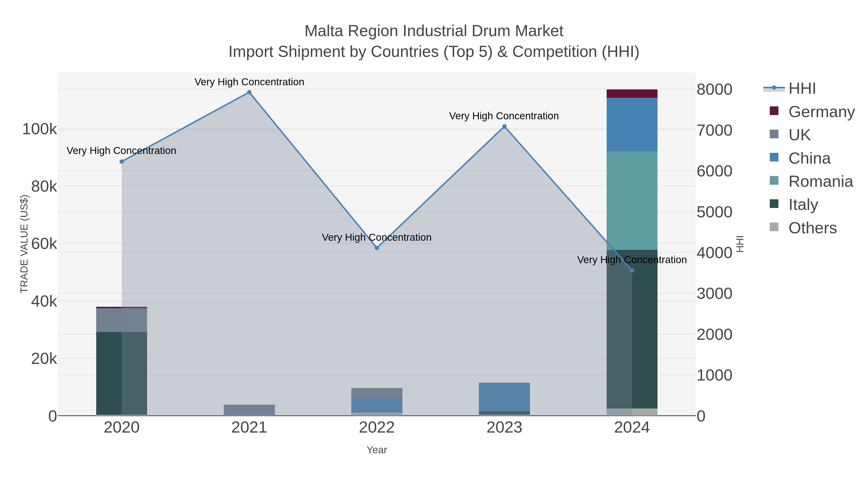Click the HHI line marker for 2024
The width and height of the screenshot is (868, 488).
[632, 270]
